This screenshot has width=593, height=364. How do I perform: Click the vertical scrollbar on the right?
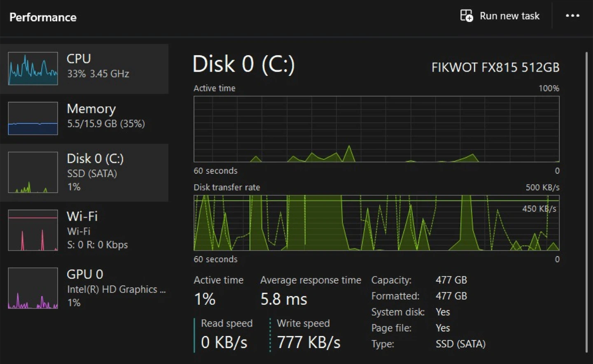(x=586, y=202)
